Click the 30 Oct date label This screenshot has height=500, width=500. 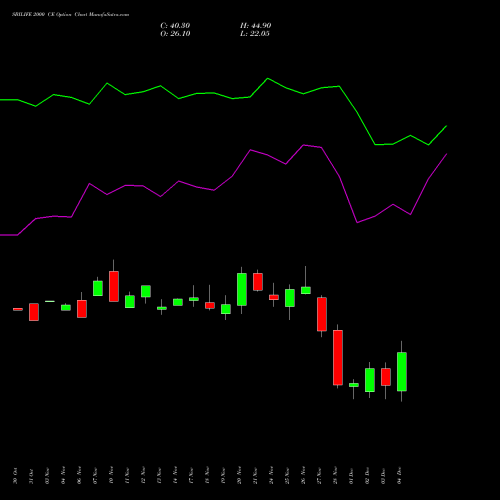(15, 476)
